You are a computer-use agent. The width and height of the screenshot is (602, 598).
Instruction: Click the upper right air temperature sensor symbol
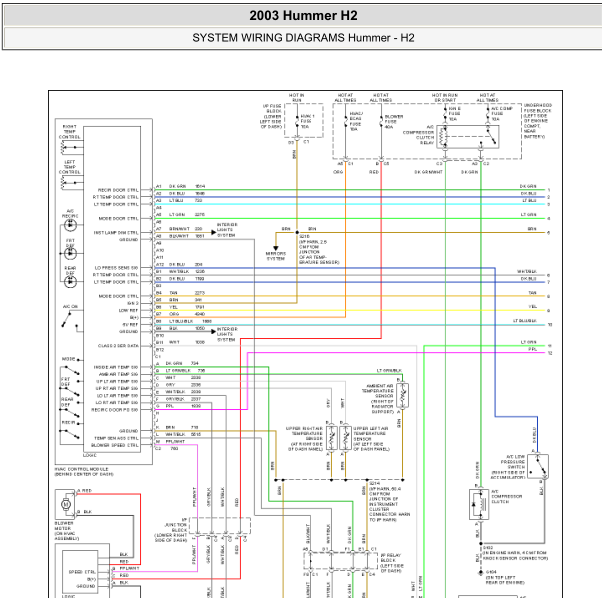pyautogui.click(x=332, y=438)
